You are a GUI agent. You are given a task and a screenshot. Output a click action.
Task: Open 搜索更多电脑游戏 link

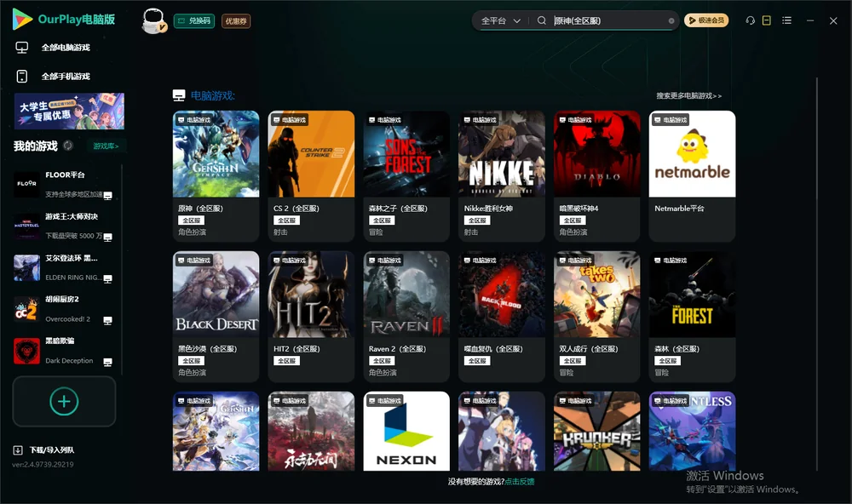click(x=689, y=95)
